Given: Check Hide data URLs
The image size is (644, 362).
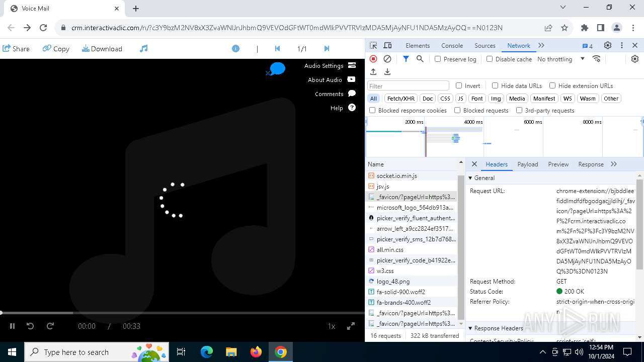Looking at the screenshot, I should (495, 86).
